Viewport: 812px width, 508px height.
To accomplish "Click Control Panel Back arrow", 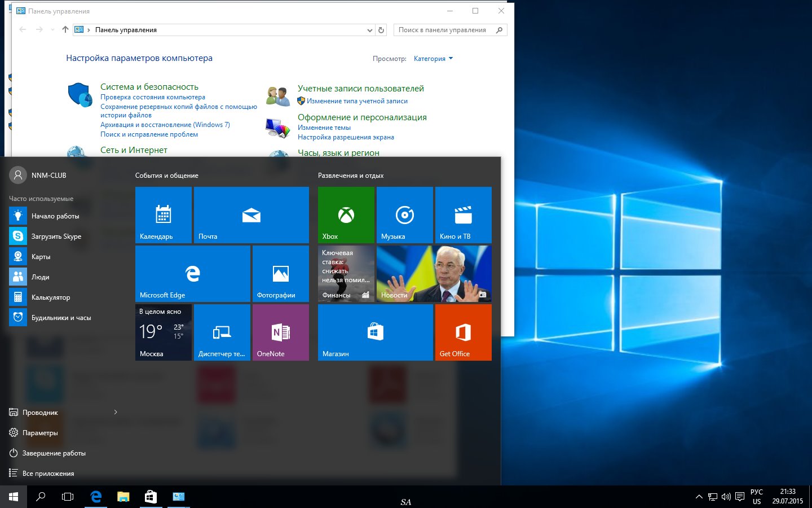I will [23, 30].
